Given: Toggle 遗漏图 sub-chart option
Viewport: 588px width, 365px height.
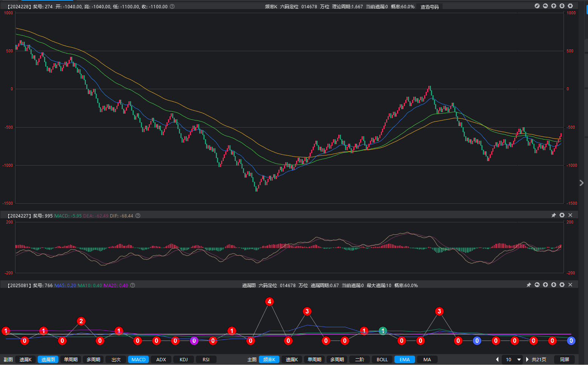Looking at the screenshot, I should coord(48,359).
